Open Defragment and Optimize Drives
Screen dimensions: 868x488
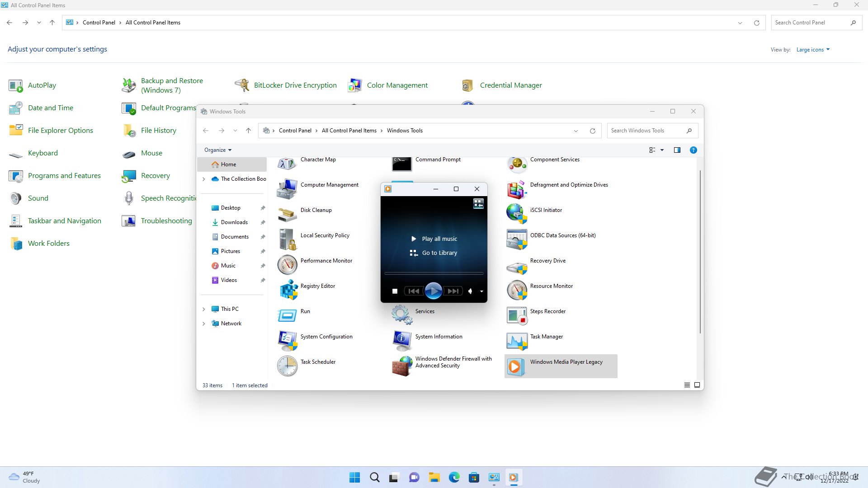[557, 188]
